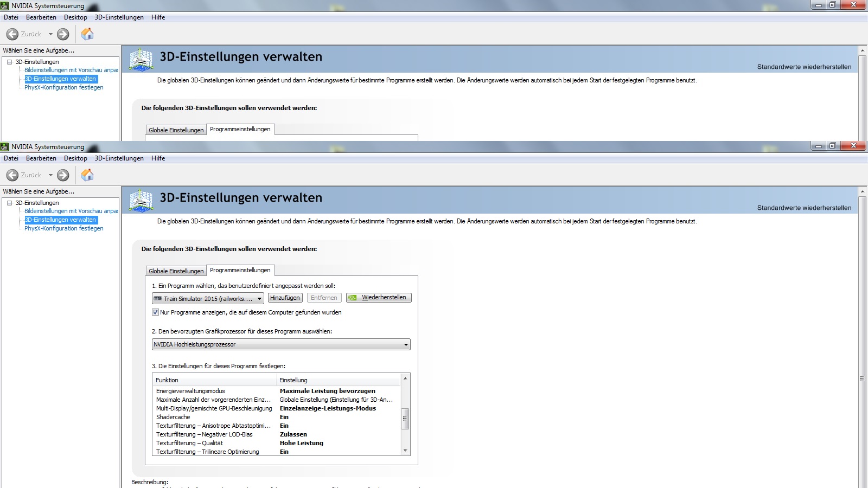
Task: Select 'Texturfilterung – Qualität' row
Action: 277,443
